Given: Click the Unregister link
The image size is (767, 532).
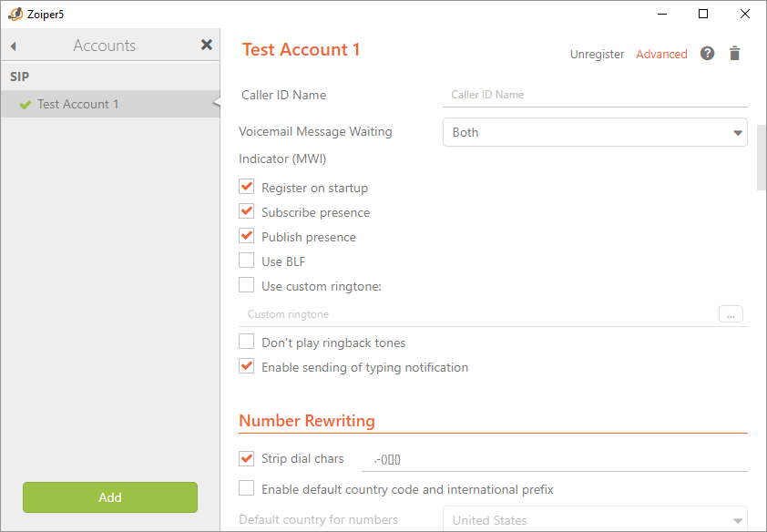Looking at the screenshot, I should [x=597, y=55].
